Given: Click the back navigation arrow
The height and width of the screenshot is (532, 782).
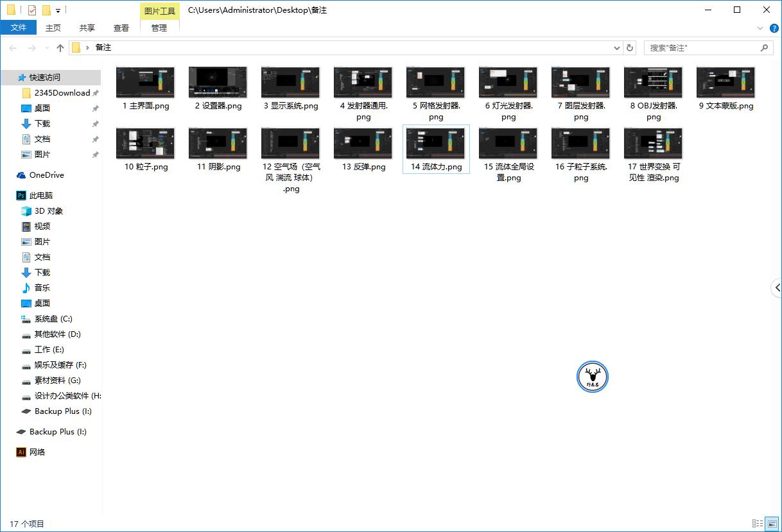Looking at the screenshot, I should (13, 47).
